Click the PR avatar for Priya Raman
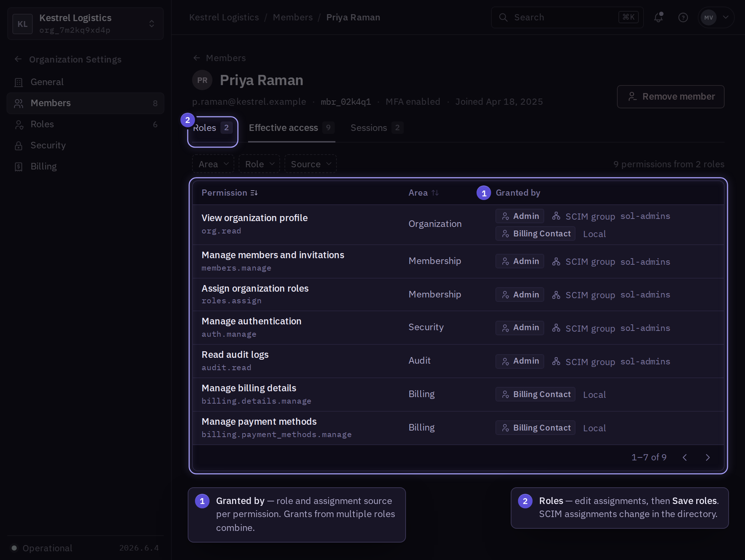Viewport: 745px width, 560px height. click(x=202, y=80)
